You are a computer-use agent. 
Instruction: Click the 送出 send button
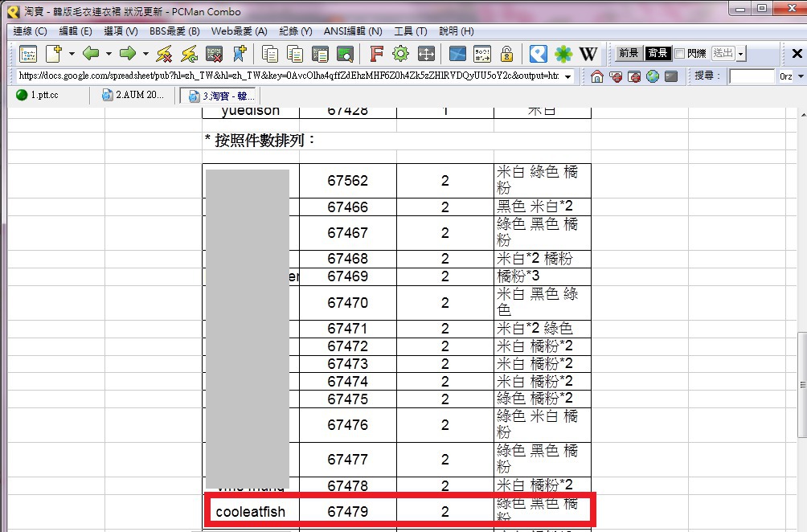[723, 53]
